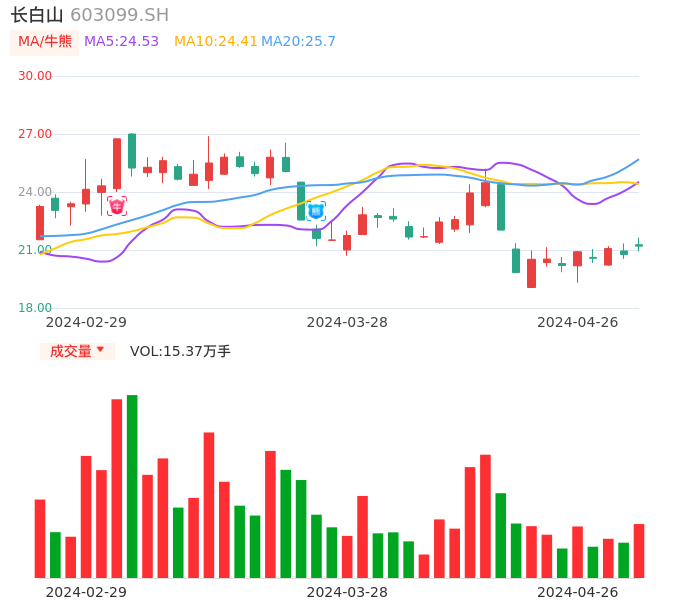Click the VOL 15.37万手 readout

[x=180, y=351]
